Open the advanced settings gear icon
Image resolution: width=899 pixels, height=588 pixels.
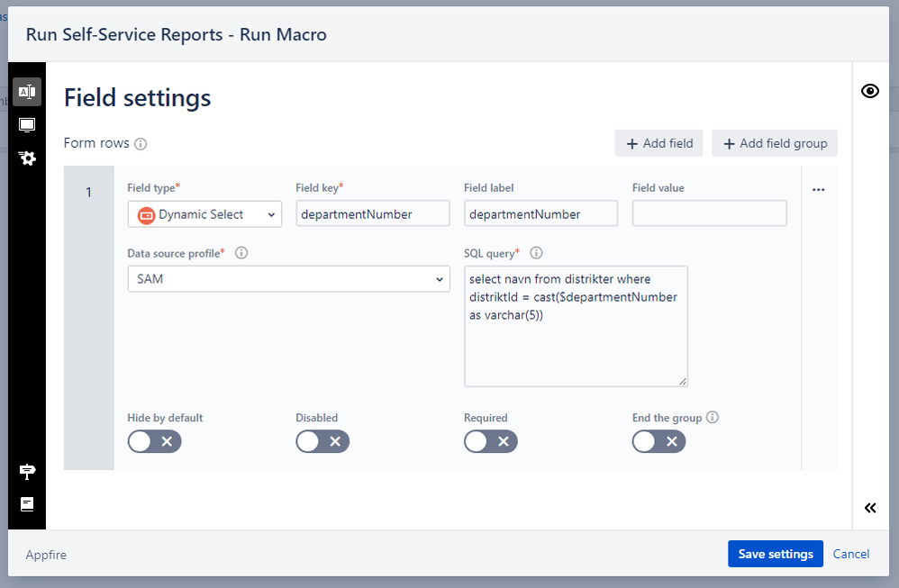pos(27,158)
